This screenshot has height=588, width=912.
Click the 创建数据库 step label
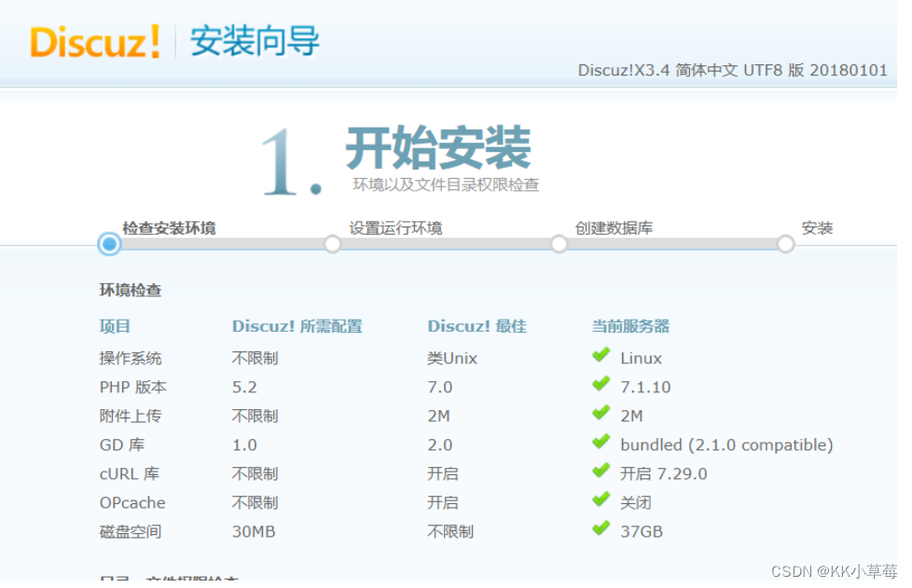(x=615, y=228)
